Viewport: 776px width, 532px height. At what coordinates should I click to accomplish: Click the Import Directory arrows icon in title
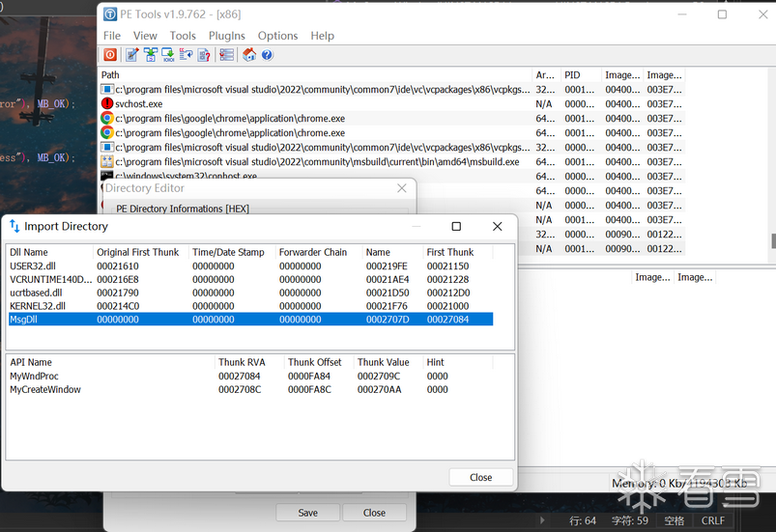pyautogui.click(x=14, y=226)
